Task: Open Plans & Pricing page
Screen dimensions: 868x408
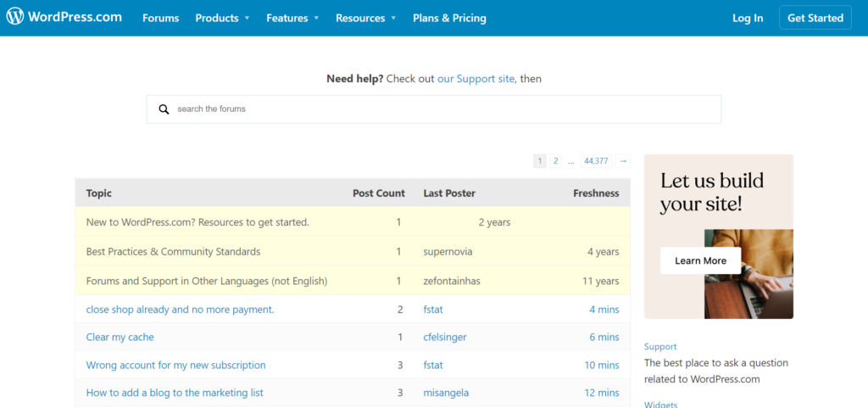Action: click(x=449, y=19)
